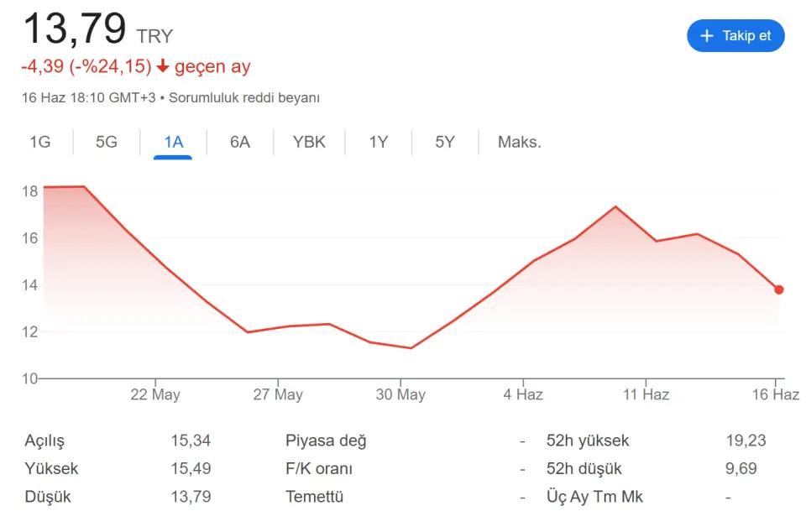This screenshot has width=806, height=532.
Task: Select the 1Y one-year tab
Action: point(379,142)
